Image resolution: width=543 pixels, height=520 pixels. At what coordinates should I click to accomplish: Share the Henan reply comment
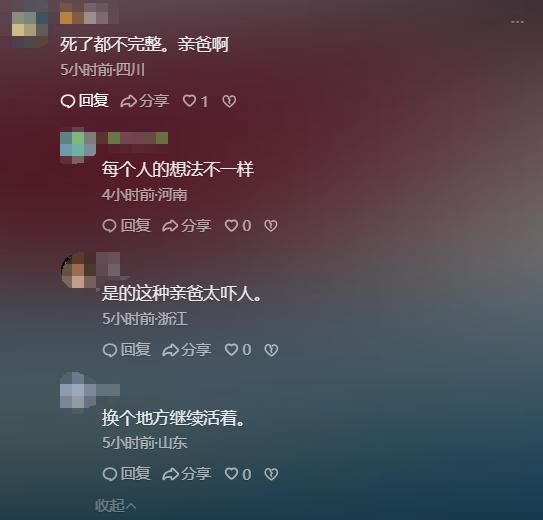pos(186,226)
